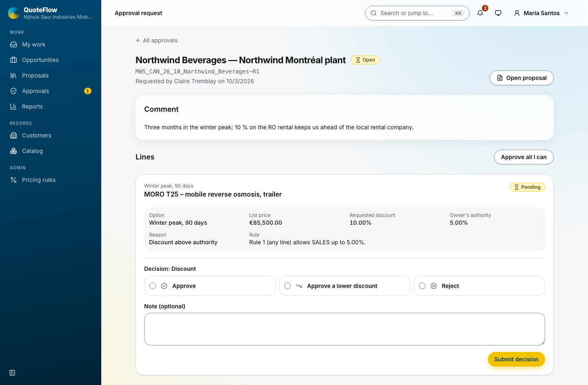Collapse sidebar using bottom-left panel icon
The image size is (588, 385).
pyautogui.click(x=12, y=373)
